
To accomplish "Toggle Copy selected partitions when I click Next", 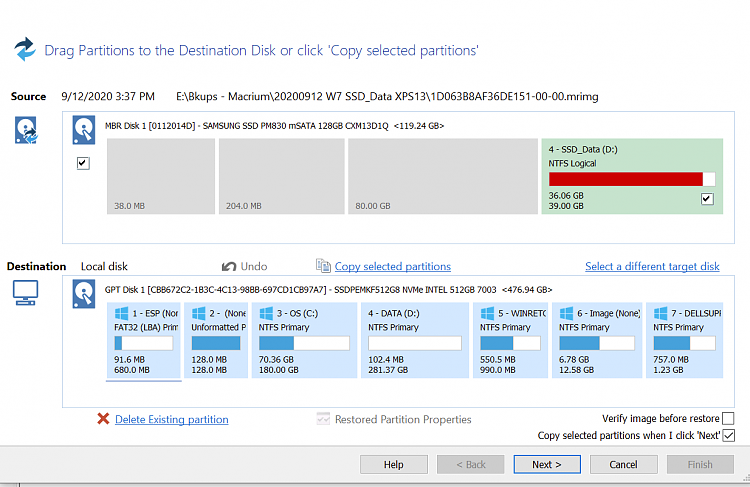I will 728,435.
